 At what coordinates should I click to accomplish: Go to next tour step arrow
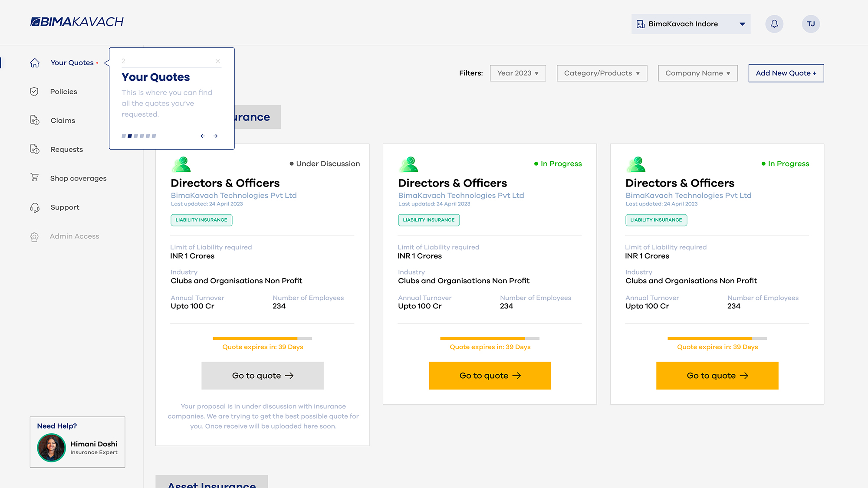pyautogui.click(x=216, y=136)
